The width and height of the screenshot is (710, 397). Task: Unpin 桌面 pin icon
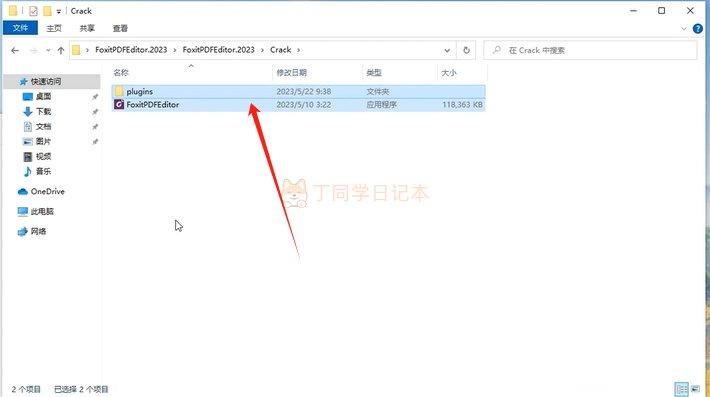(x=95, y=97)
